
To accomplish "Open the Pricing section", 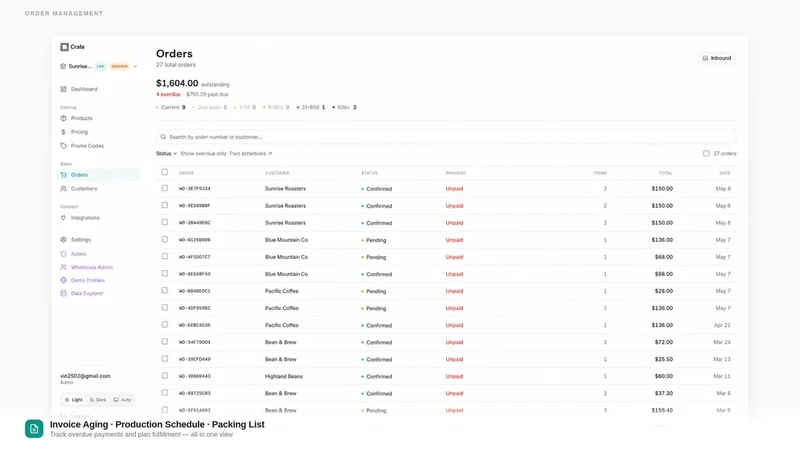I will [79, 132].
